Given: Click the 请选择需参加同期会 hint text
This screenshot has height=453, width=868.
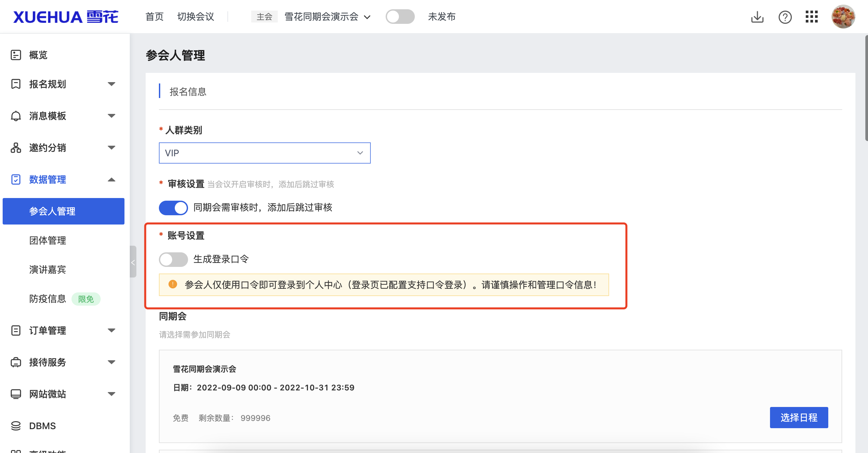Looking at the screenshot, I should pyautogui.click(x=194, y=334).
